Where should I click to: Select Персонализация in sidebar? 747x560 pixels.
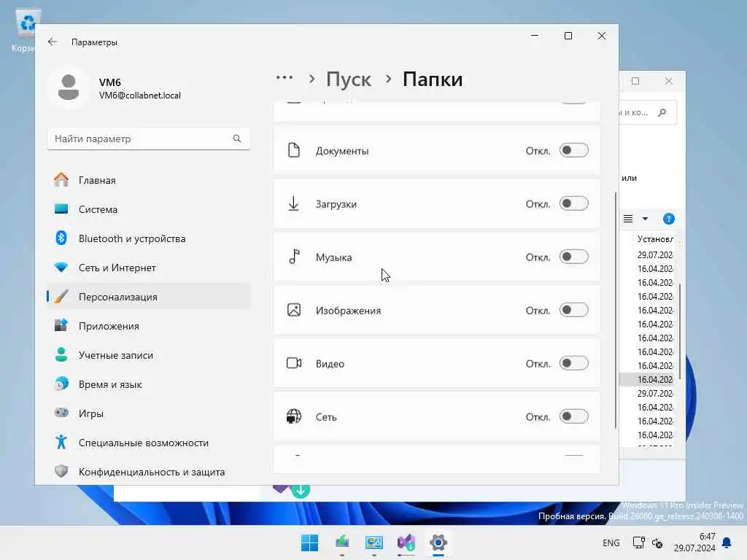pyautogui.click(x=148, y=297)
